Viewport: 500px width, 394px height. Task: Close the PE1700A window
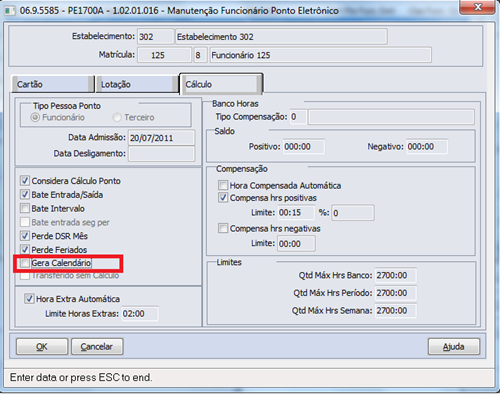tap(477, 7)
